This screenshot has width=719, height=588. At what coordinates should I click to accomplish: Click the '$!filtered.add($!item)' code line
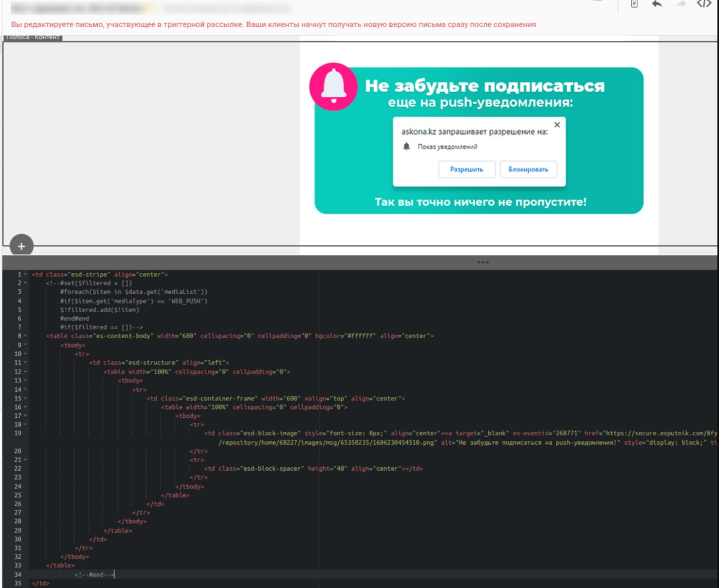99,310
